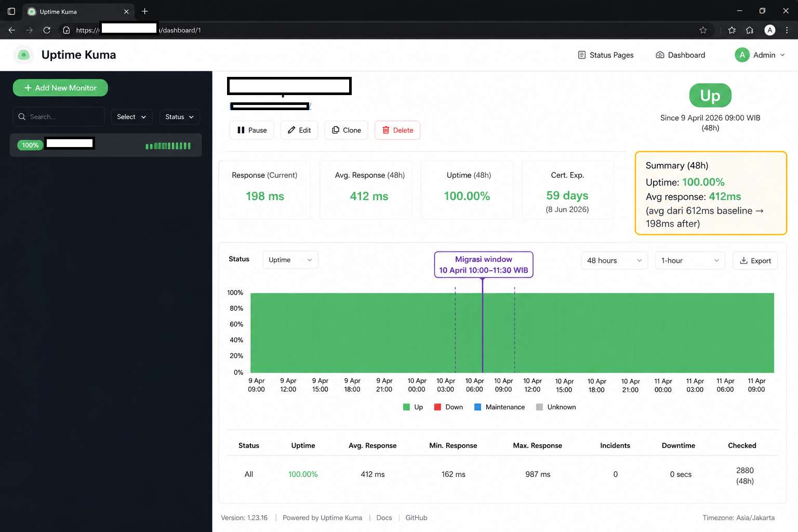The height and width of the screenshot is (532, 798).
Task: Change 48 hours time range dropdown
Action: click(x=614, y=260)
